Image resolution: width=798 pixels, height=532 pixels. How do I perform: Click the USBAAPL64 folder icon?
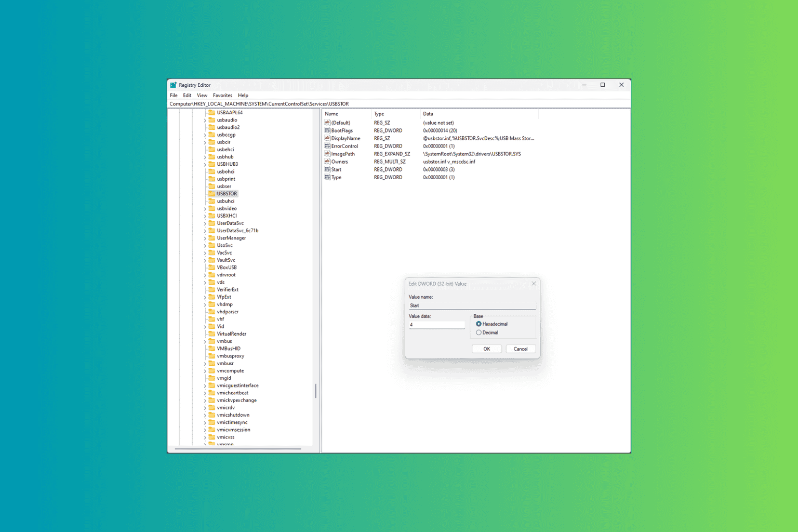coord(212,112)
